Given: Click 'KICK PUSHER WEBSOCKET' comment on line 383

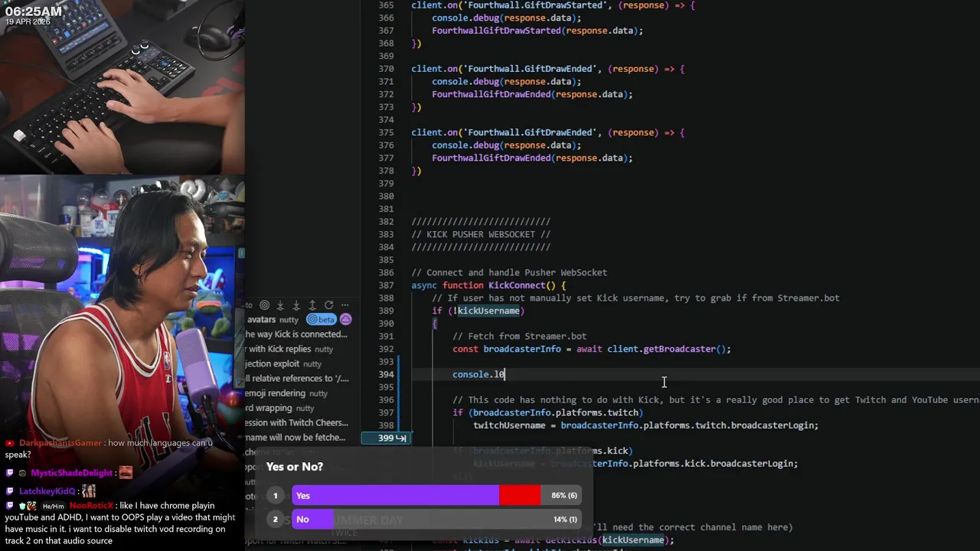Looking at the screenshot, I should (x=481, y=234).
